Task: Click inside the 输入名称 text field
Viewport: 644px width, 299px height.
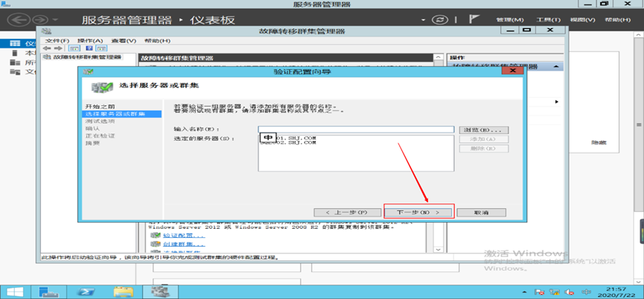Action: tap(356, 130)
